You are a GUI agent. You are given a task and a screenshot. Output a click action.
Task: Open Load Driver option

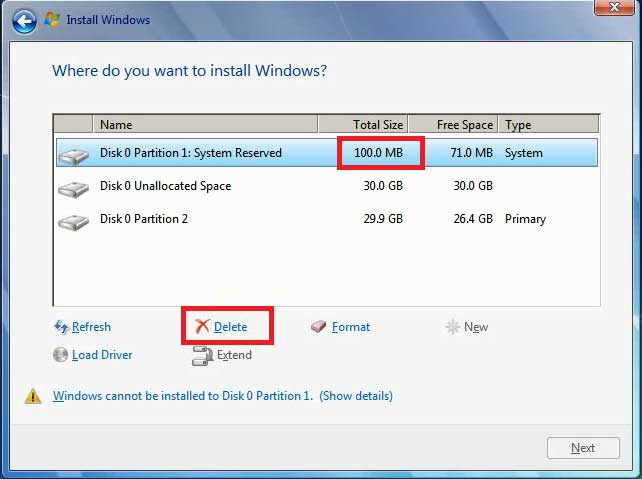[x=102, y=355]
